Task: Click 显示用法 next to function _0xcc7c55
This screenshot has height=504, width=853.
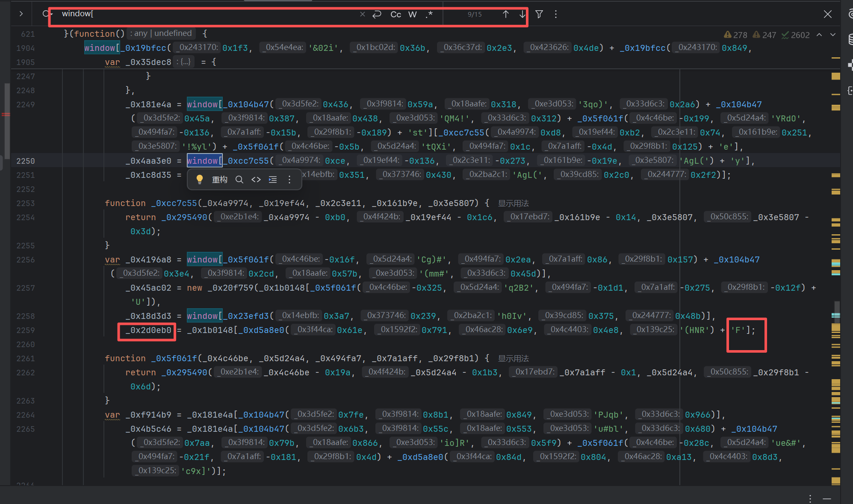Action: 513,203
